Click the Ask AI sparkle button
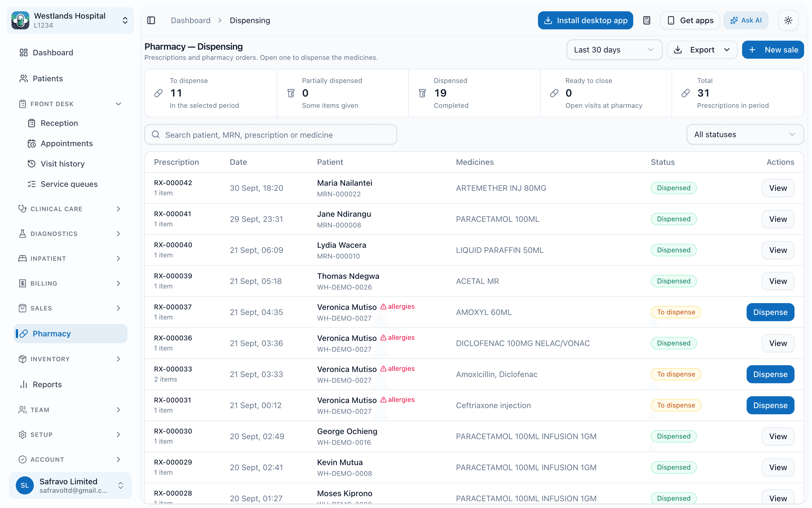This screenshot has height=508, width=812. pyautogui.click(x=746, y=21)
